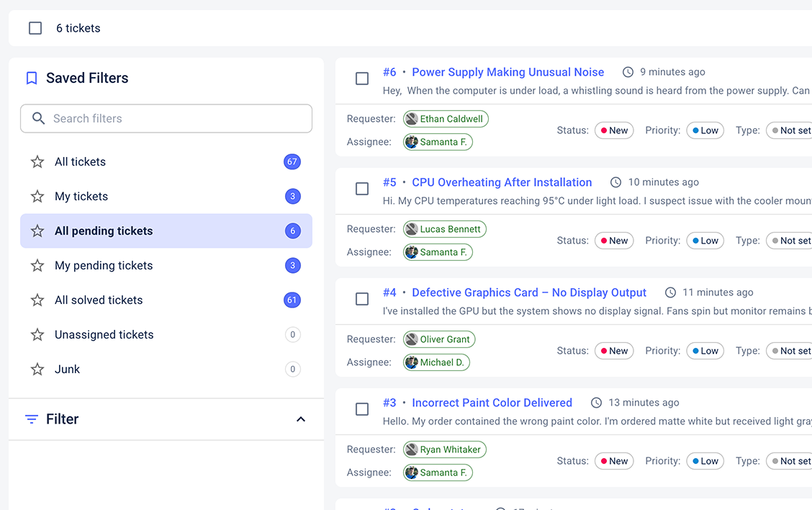Toggle the star on Unassigned tickets
This screenshot has width=812, height=510.
click(x=37, y=335)
